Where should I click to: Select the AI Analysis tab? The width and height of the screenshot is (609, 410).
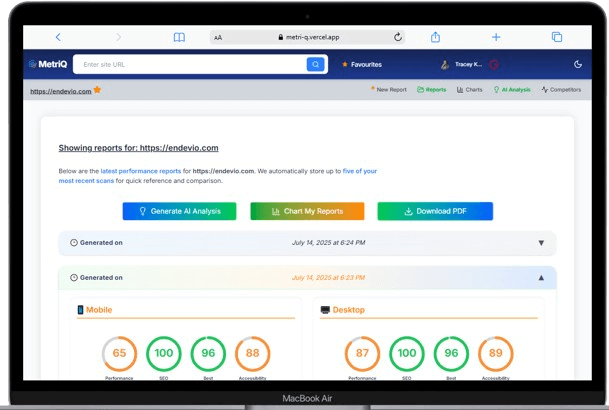click(x=512, y=90)
